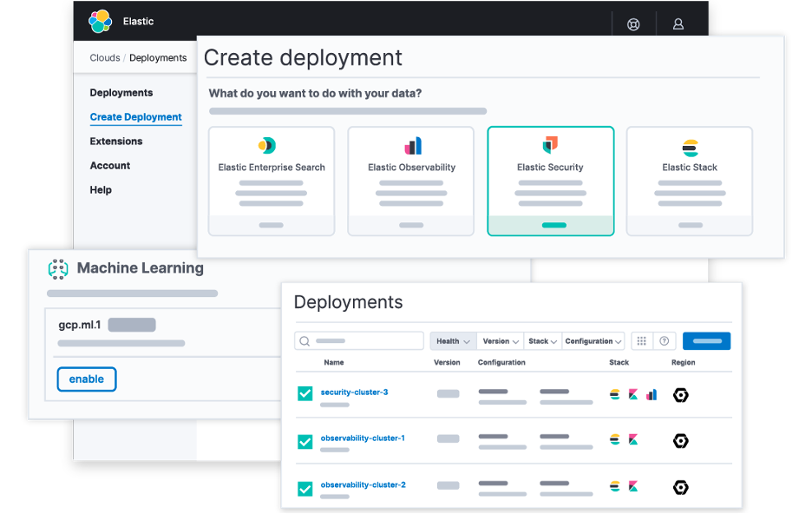Uncheck the security-cluster-3 checkbox
The image size is (812, 514).
pyautogui.click(x=305, y=394)
